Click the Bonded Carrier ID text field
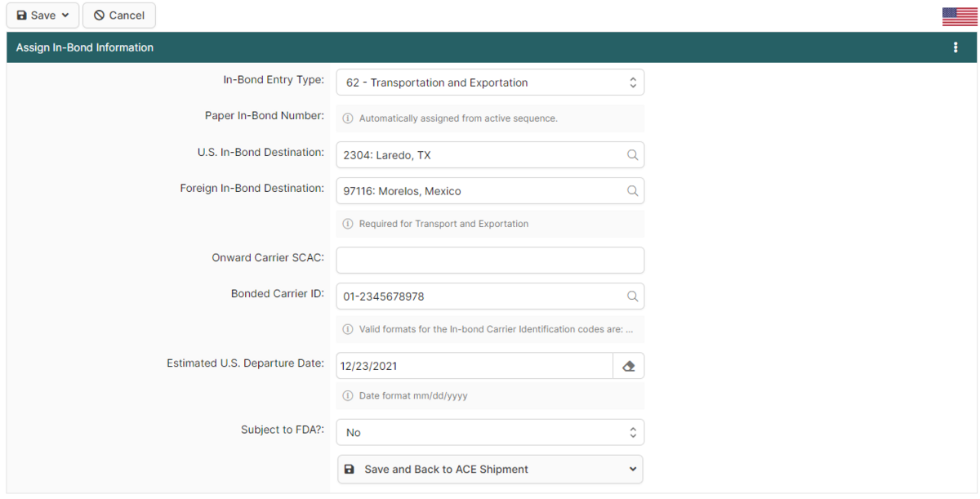The height and width of the screenshot is (499, 980). coord(478,296)
